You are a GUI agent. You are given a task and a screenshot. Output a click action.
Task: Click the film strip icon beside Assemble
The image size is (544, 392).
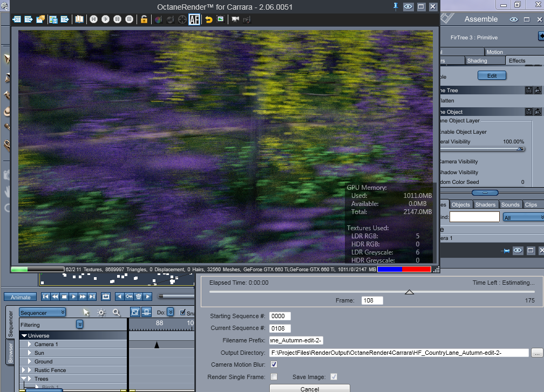tap(447, 18)
